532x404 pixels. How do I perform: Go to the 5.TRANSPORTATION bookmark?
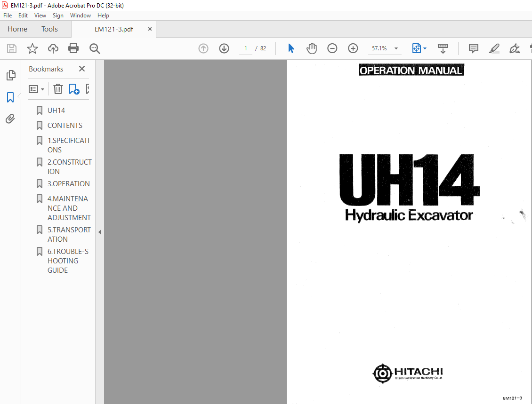pos(69,235)
